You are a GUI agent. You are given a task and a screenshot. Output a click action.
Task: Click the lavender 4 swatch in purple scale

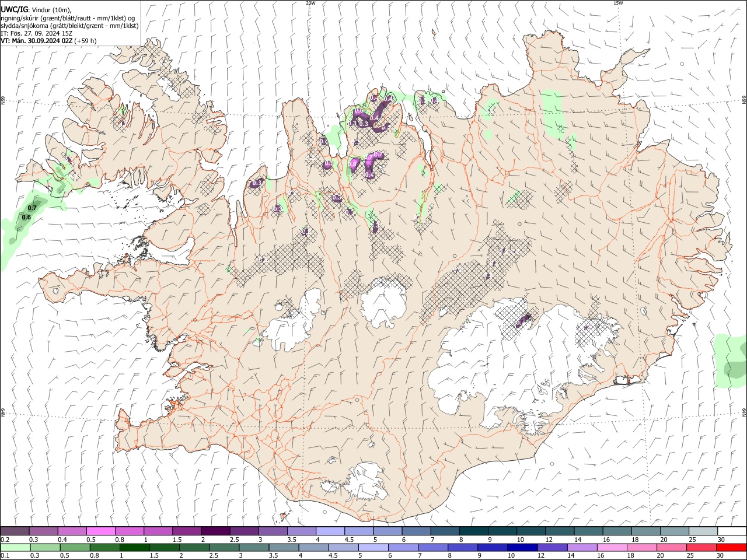[x=330, y=531]
